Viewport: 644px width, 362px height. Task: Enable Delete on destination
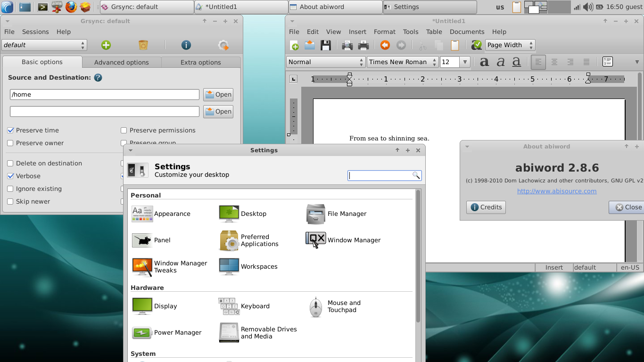coord(45,163)
